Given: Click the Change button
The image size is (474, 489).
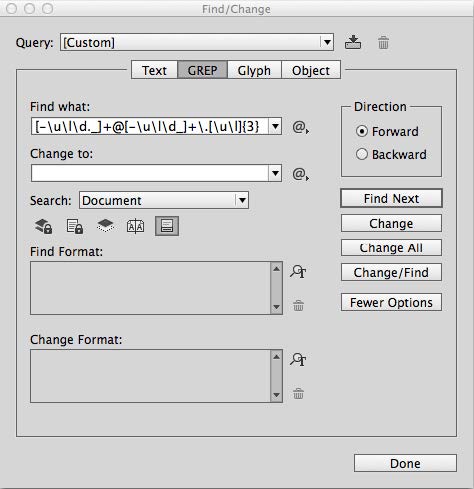Looking at the screenshot, I should (391, 223).
